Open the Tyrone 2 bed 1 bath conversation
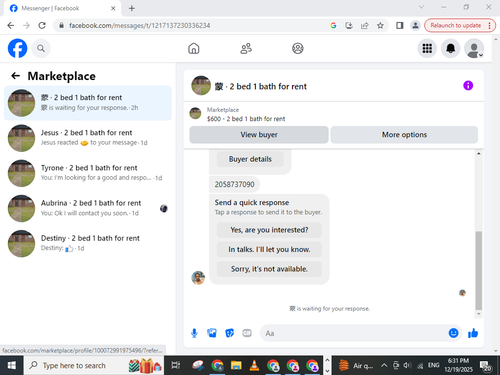500x375 pixels. point(88,173)
